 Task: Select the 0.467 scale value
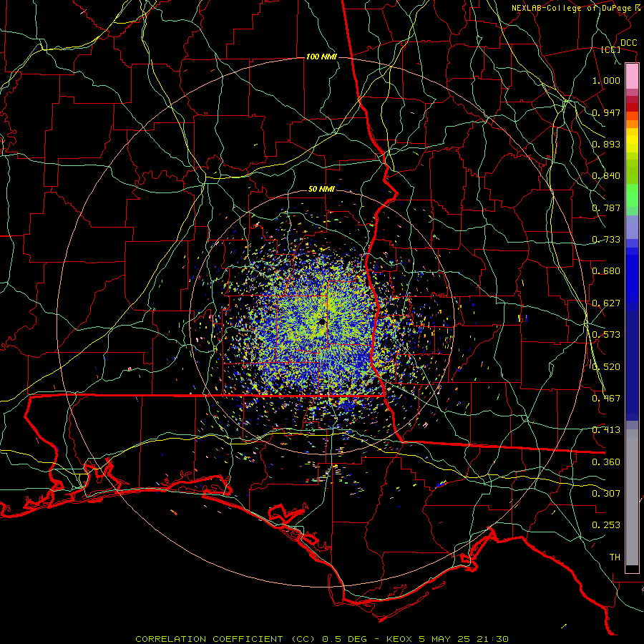(606, 399)
